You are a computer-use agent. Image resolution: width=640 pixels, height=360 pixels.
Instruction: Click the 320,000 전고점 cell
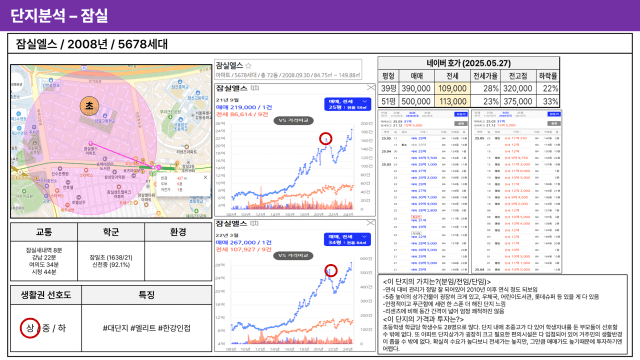518,89
